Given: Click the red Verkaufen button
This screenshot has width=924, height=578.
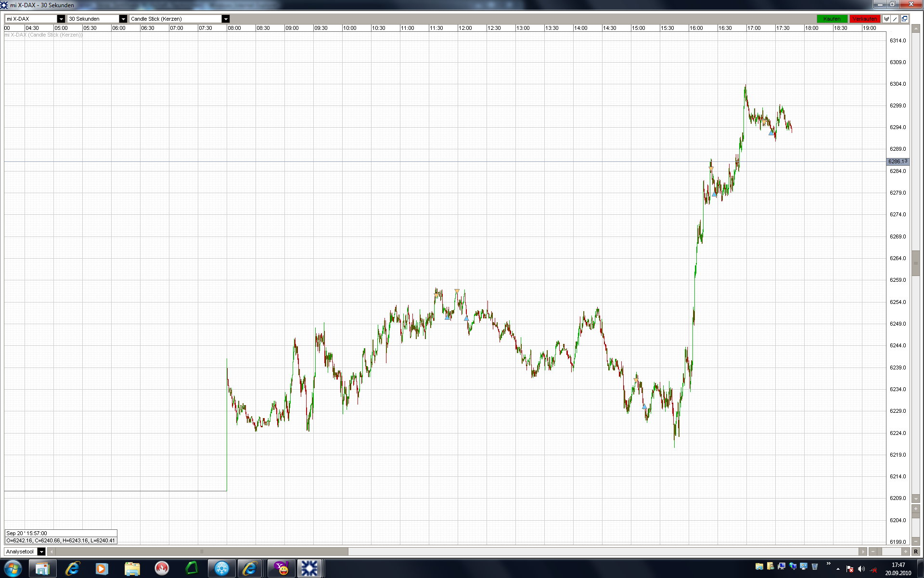Looking at the screenshot, I should tap(864, 19).
